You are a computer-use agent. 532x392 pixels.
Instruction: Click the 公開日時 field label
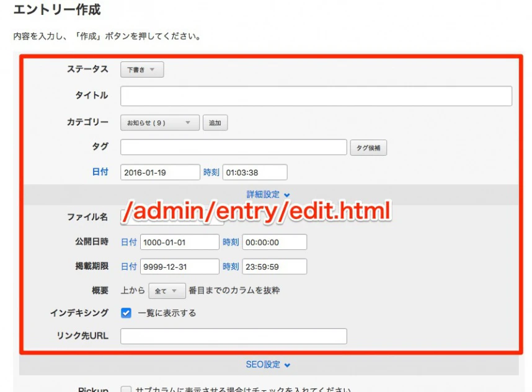[x=92, y=241]
